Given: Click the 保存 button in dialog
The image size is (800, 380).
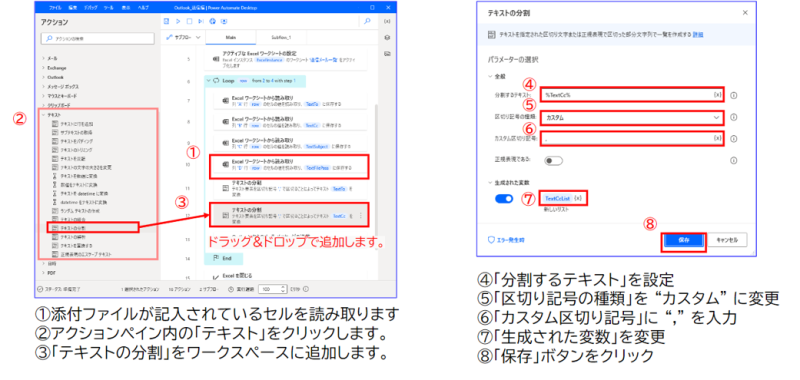Looking at the screenshot, I should [684, 240].
